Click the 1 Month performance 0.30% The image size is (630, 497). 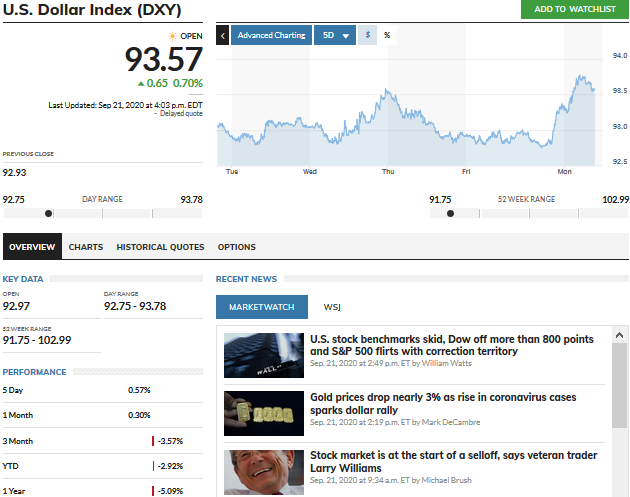click(x=139, y=415)
